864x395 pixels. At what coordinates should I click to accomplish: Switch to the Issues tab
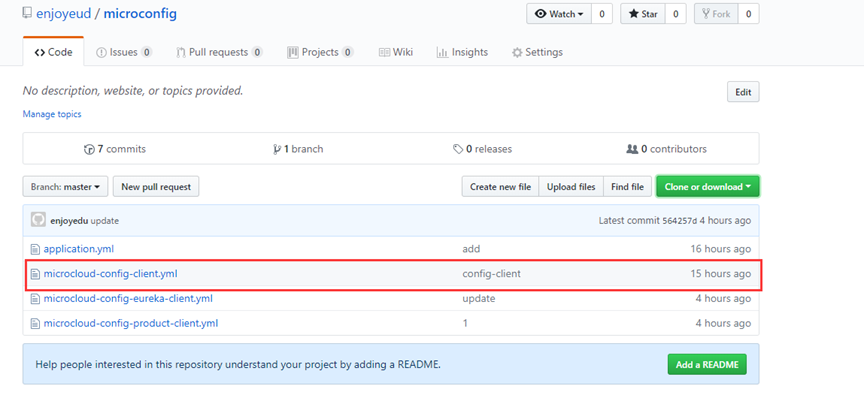coord(124,52)
